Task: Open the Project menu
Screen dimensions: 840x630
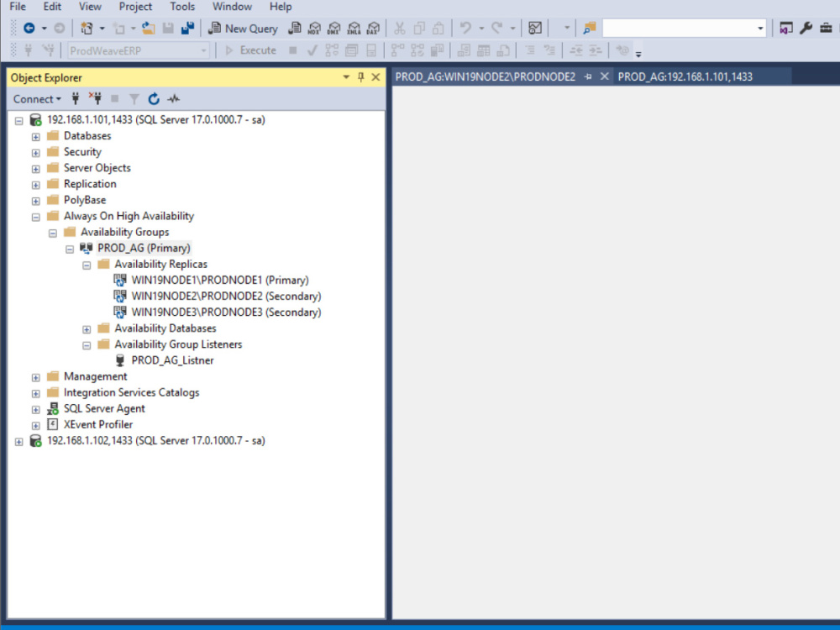Action: click(135, 7)
